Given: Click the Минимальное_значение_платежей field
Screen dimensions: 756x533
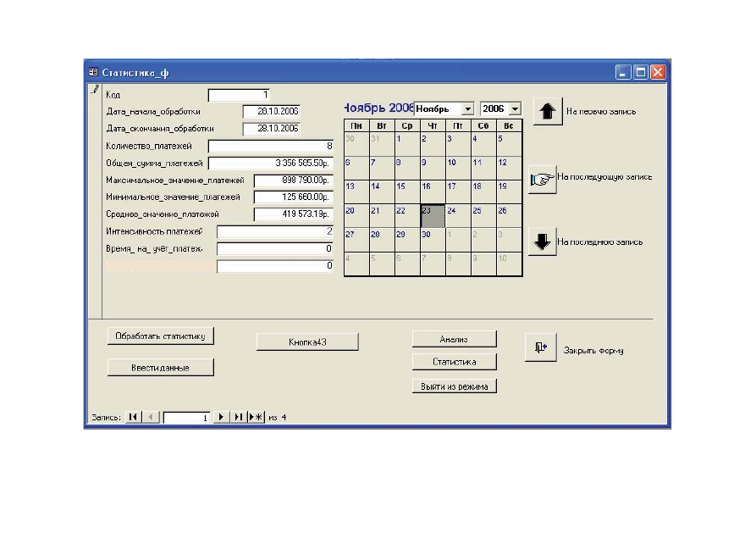Looking at the screenshot, I should click(x=294, y=197).
